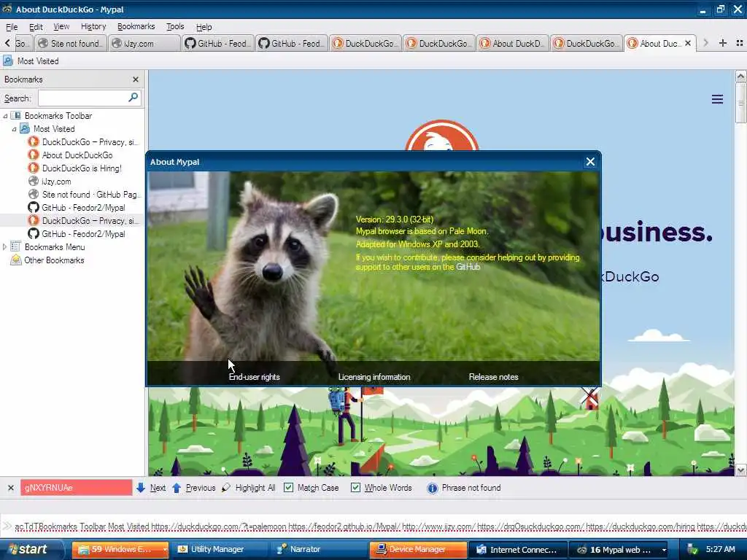Find Previous occurrence

(x=194, y=488)
